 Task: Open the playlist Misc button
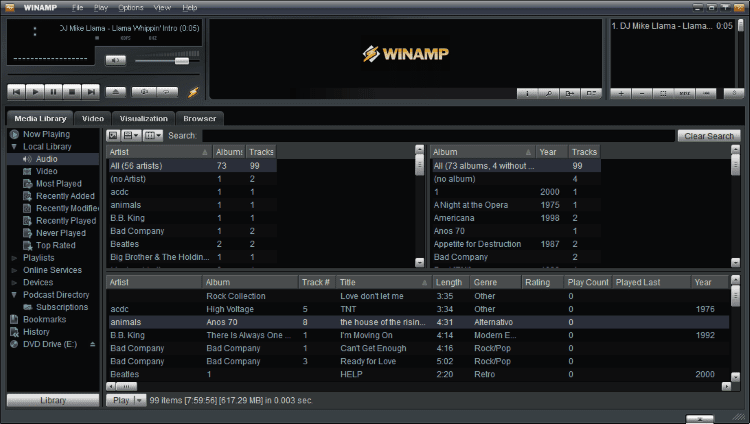coord(684,93)
